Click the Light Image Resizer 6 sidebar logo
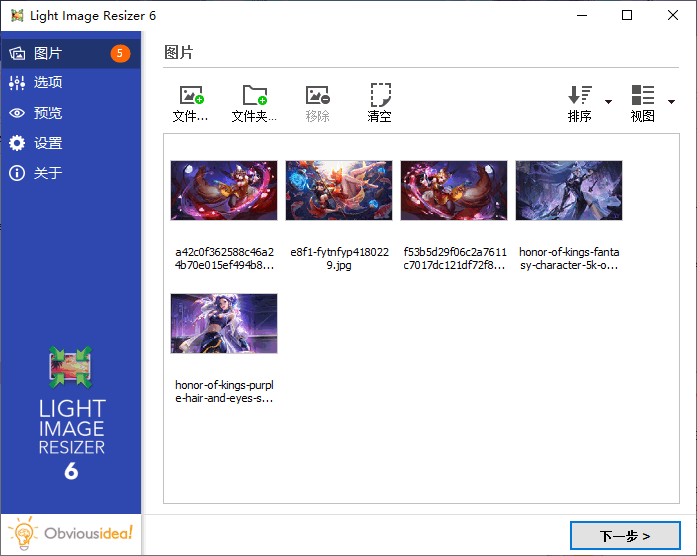The width and height of the screenshot is (697, 556). (x=71, y=414)
